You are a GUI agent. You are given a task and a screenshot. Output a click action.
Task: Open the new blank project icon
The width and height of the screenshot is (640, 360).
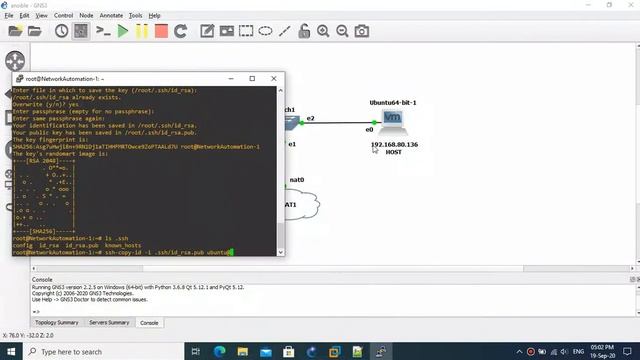tap(15, 31)
